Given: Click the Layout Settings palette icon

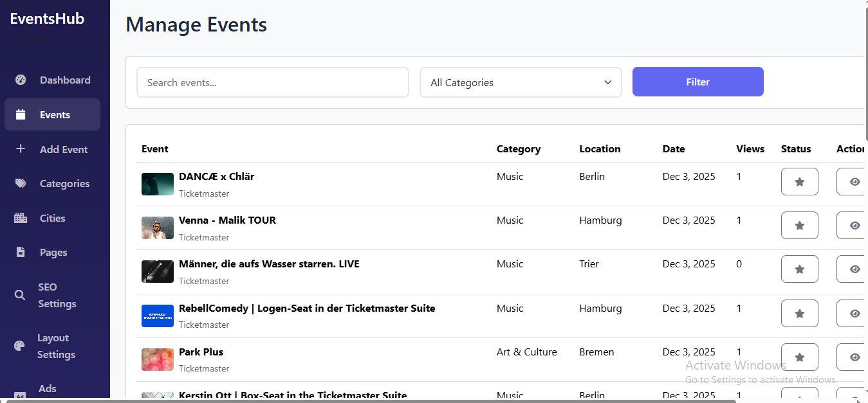Looking at the screenshot, I should 20,346.
